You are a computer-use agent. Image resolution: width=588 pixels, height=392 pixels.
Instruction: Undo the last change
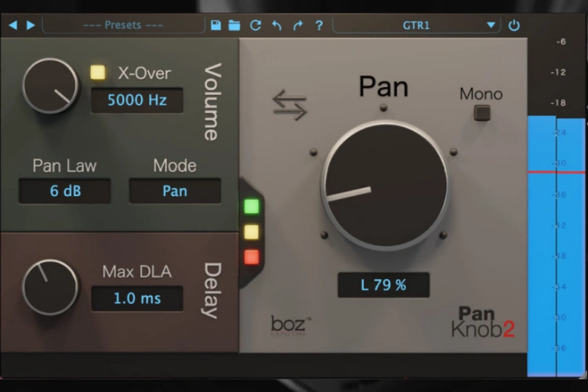click(277, 25)
